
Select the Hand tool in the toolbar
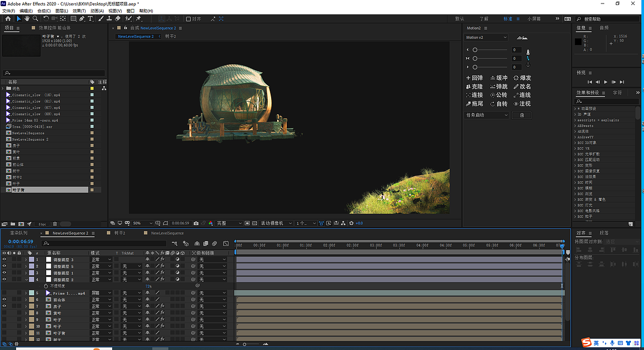(x=27, y=19)
